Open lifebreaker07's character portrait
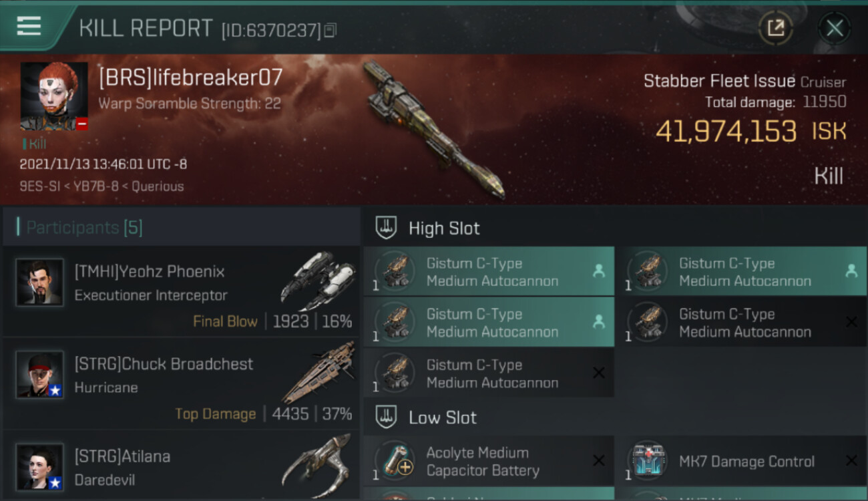Screen dimensions: 868x501 pos(54,96)
